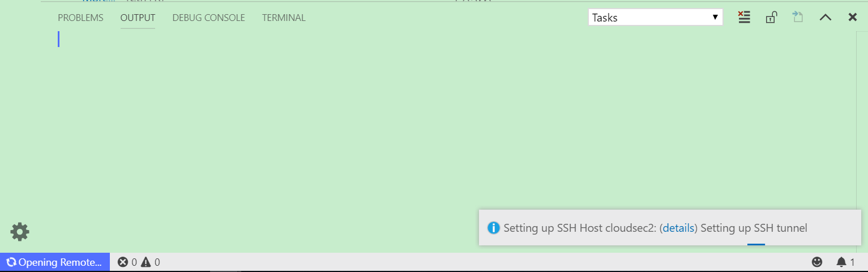This screenshot has height=272, width=868.
Task: Clear the output with the clear-lines icon
Action: 744,18
